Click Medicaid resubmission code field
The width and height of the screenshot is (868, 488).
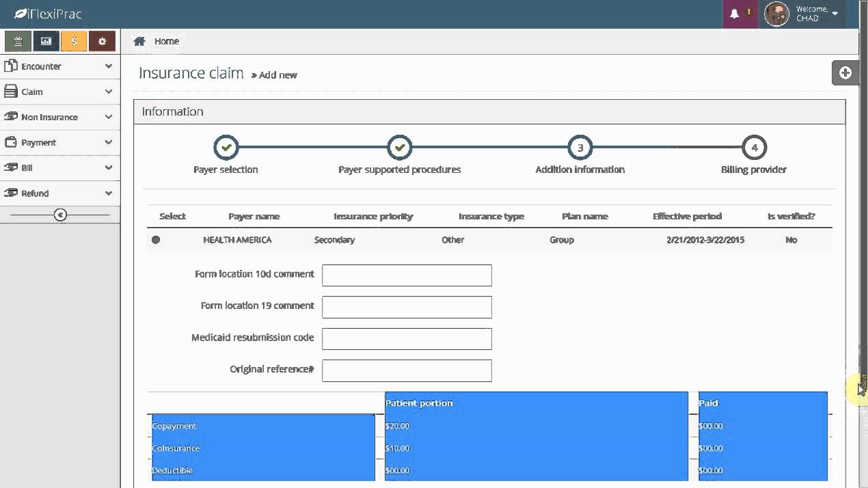[x=407, y=339]
